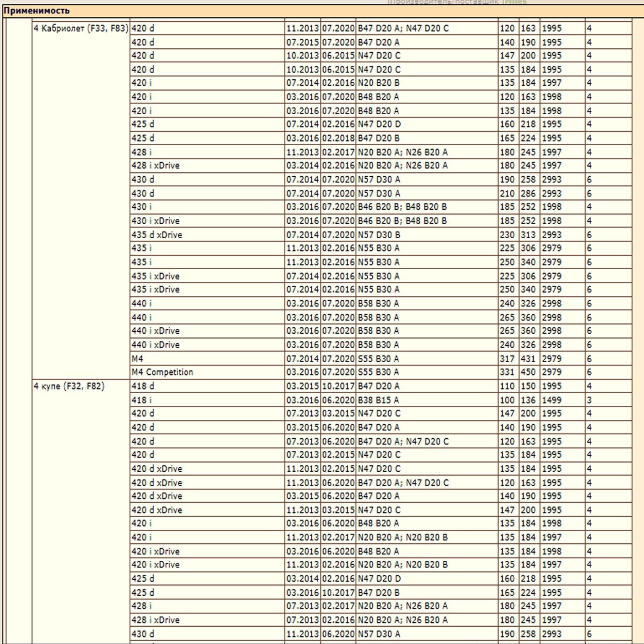The width and height of the screenshot is (644, 644).
Task: Select the 4 Кабриолет (F33, F83) model cell
Action: pos(81,29)
